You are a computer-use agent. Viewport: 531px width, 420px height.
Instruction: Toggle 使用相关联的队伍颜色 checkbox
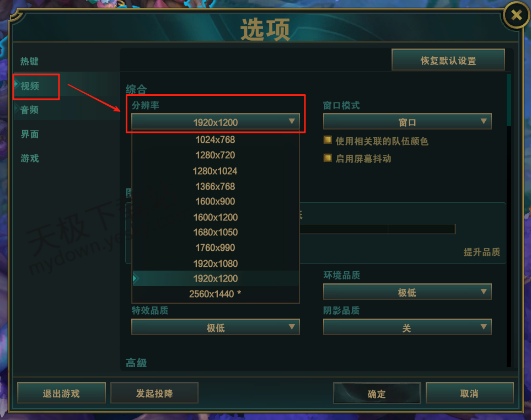(x=328, y=140)
